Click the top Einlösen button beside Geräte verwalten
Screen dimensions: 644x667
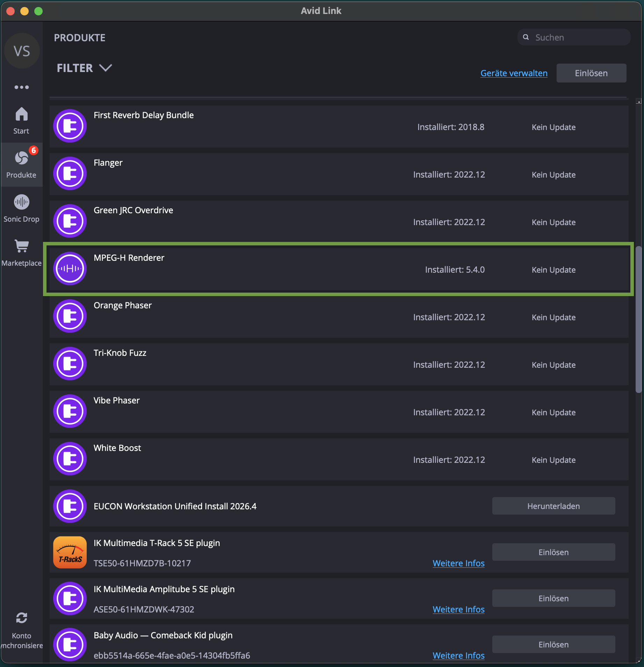591,73
